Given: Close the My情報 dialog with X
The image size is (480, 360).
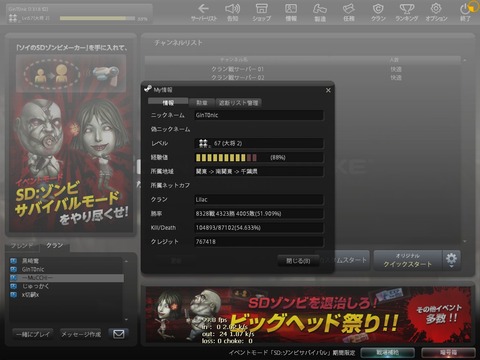Looking at the screenshot, I should coord(328,90).
